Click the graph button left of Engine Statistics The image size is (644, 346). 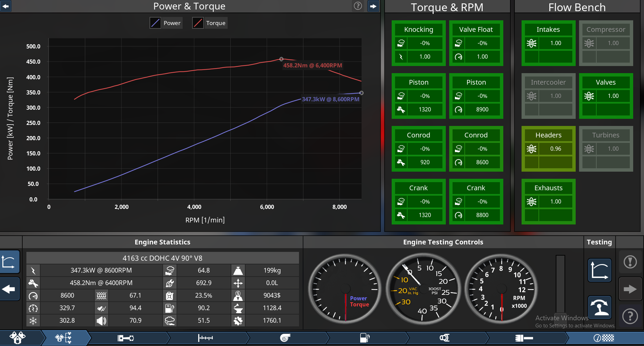(9, 262)
